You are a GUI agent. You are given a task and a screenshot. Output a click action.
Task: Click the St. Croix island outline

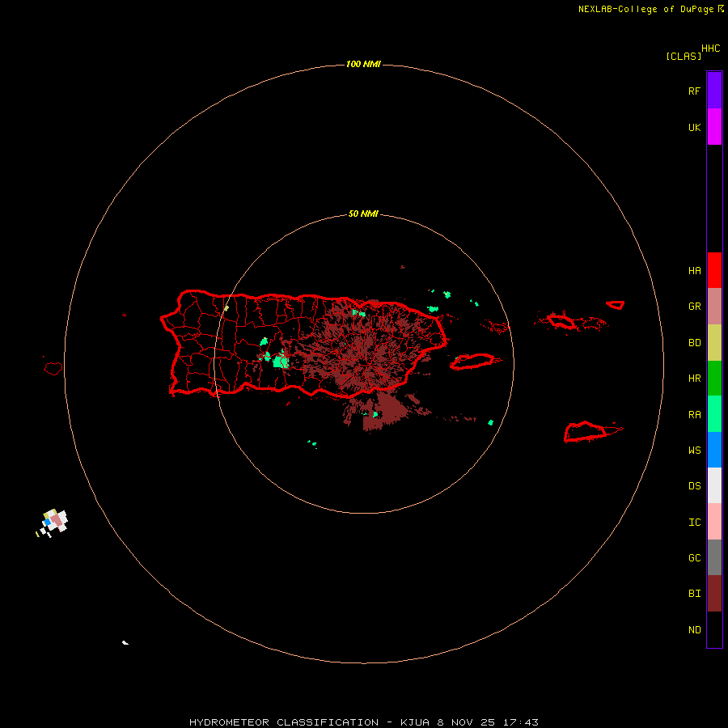tap(586, 432)
